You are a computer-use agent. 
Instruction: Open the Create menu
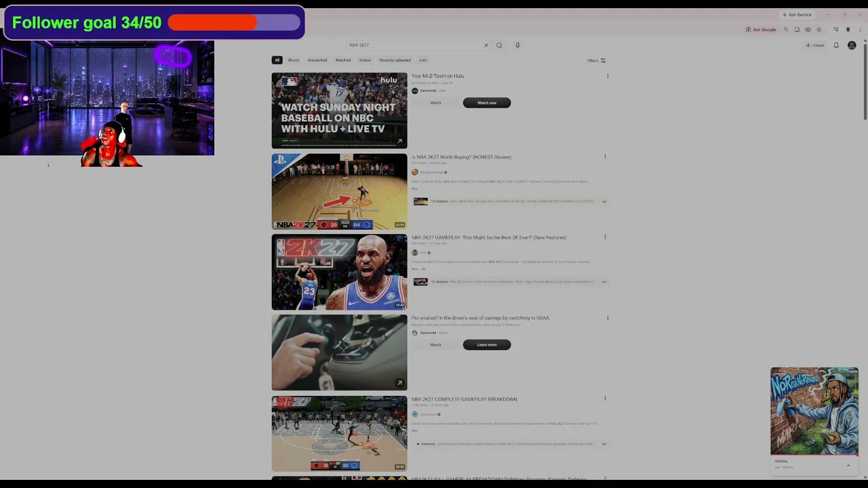tap(815, 45)
